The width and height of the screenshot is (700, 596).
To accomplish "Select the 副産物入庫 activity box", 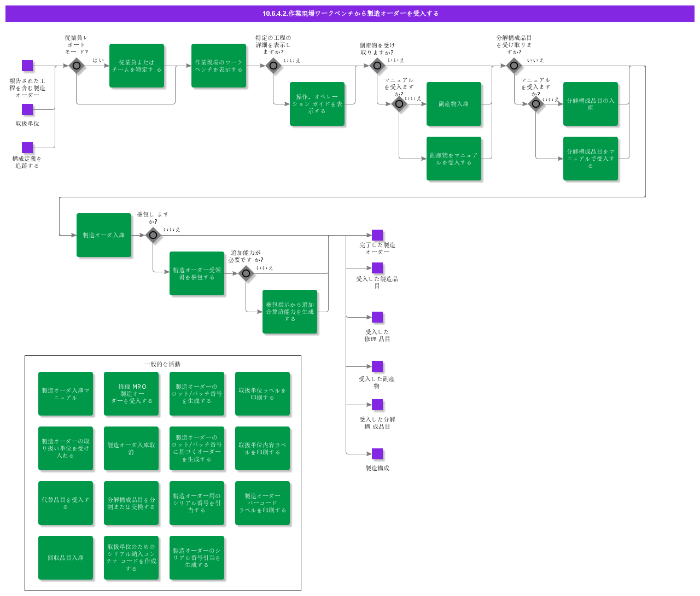I will coord(454,104).
